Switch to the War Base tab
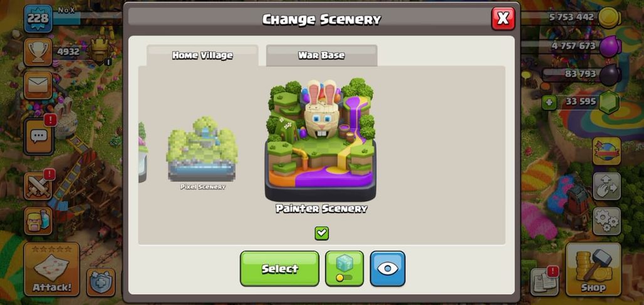644x305 pixels. pyautogui.click(x=321, y=55)
